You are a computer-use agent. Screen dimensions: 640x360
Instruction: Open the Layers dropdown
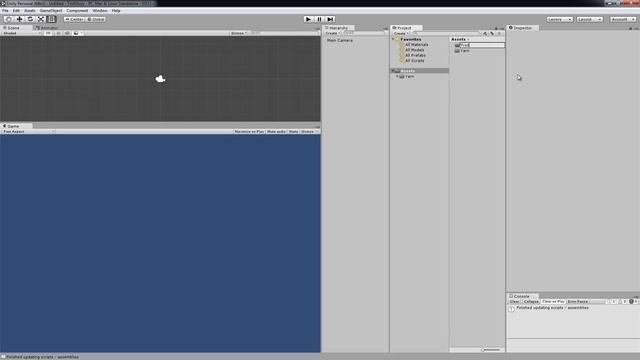(560, 19)
